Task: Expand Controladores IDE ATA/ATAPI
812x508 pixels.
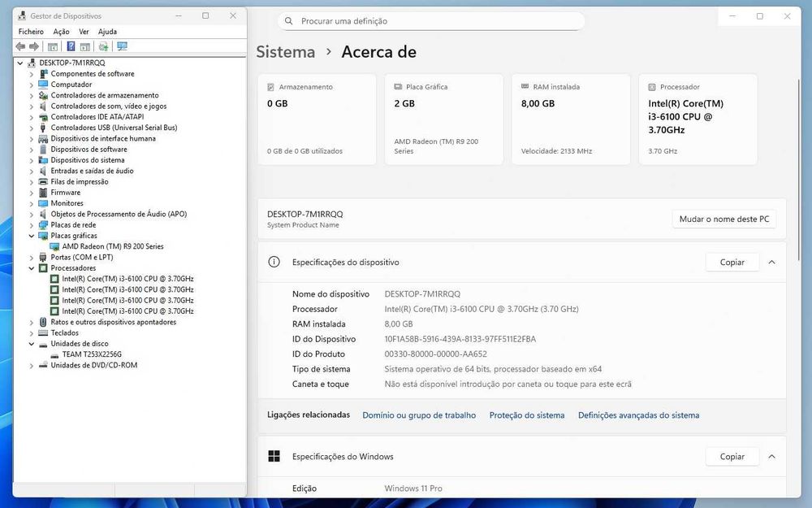Action: pyautogui.click(x=32, y=117)
